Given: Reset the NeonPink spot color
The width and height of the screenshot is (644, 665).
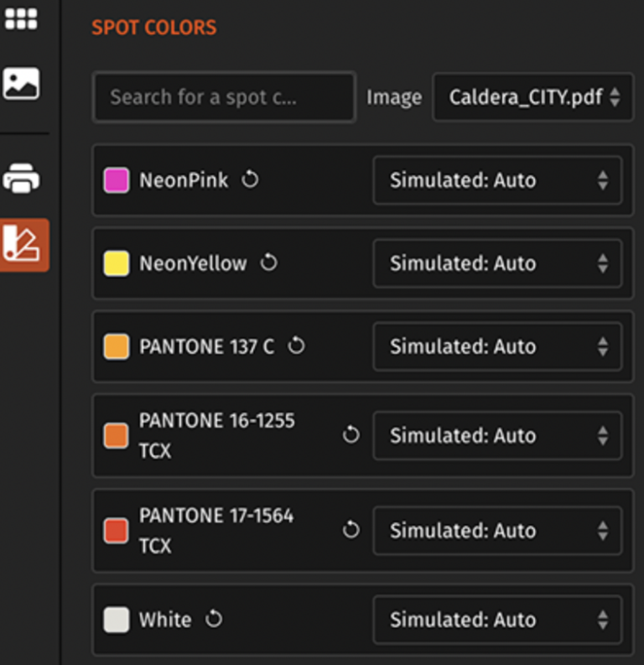Looking at the screenshot, I should tap(250, 179).
